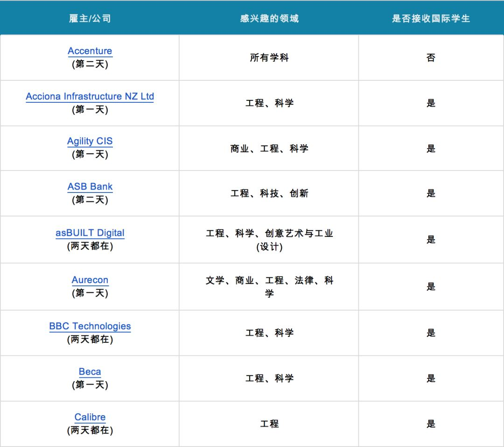Click the 所有学科 cell for Accenture
Screen dimensions: 504x447
pyautogui.click(x=269, y=58)
